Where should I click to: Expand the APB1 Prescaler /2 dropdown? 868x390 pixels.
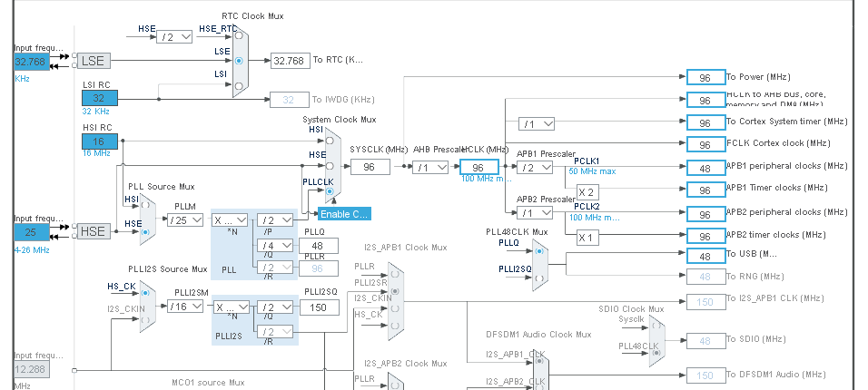pyautogui.click(x=536, y=167)
